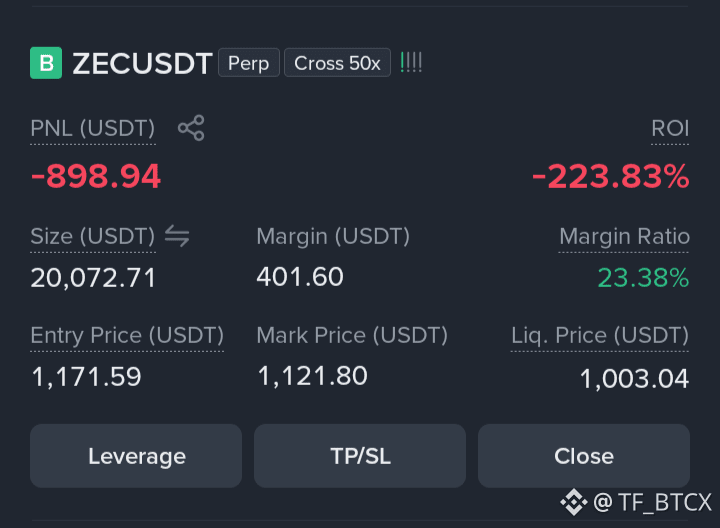Click the -223.83% ROI value
Image resolution: width=720 pixels, height=528 pixels.
(x=611, y=176)
